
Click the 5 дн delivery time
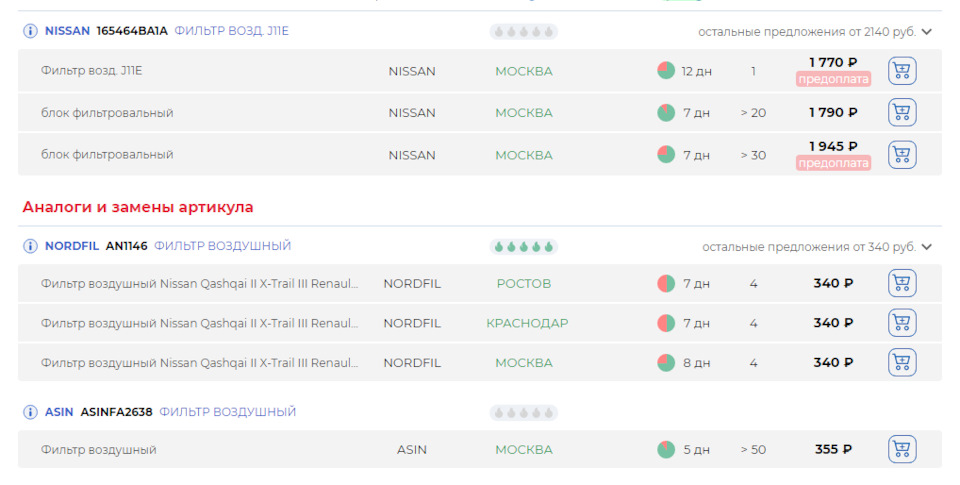coord(697,449)
